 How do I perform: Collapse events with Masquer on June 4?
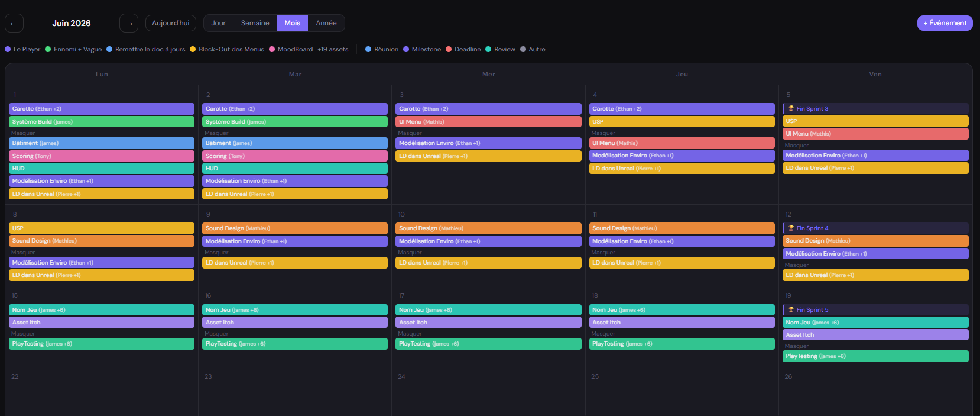[x=603, y=133]
